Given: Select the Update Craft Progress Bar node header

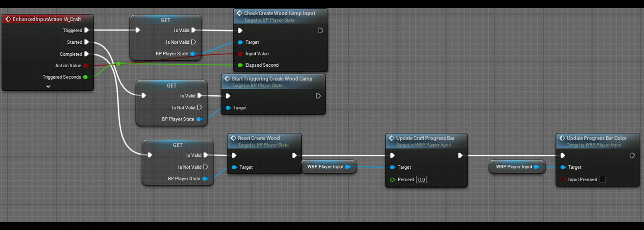Looking at the screenshot, I should click(x=425, y=138).
